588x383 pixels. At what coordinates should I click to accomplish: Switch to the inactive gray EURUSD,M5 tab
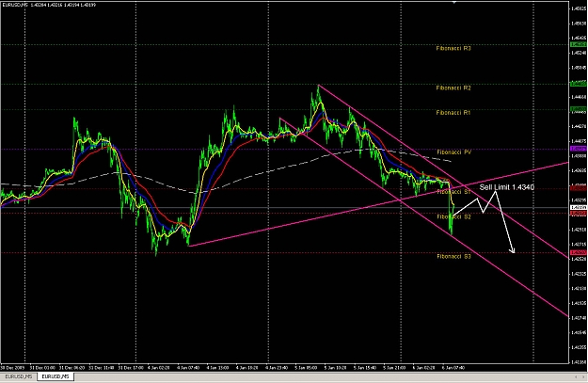[19, 376]
